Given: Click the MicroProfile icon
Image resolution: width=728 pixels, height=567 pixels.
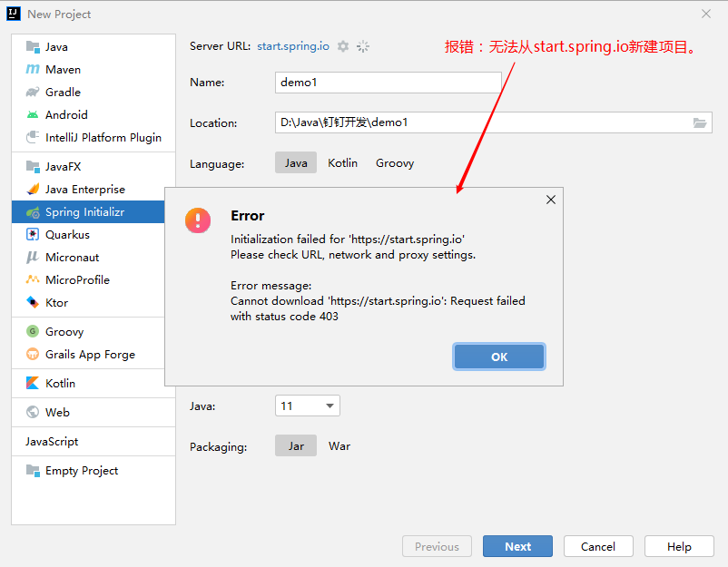Looking at the screenshot, I should click(33, 279).
